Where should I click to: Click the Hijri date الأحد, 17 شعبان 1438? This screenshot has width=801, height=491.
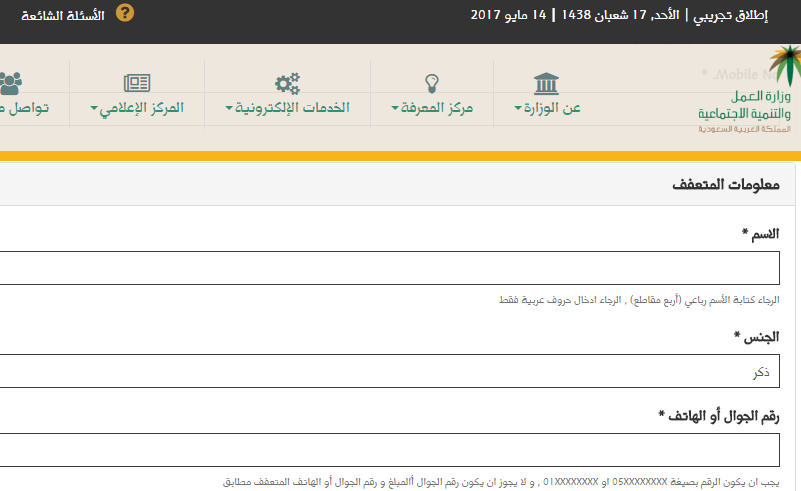coord(621,15)
